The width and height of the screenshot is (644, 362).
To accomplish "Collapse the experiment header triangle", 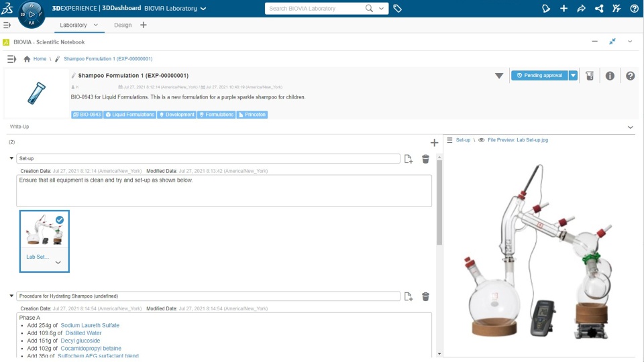I will [499, 76].
